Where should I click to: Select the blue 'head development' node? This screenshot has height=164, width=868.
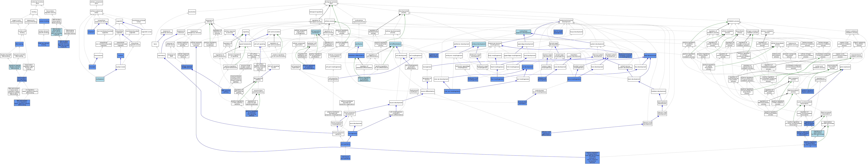click(650, 55)
